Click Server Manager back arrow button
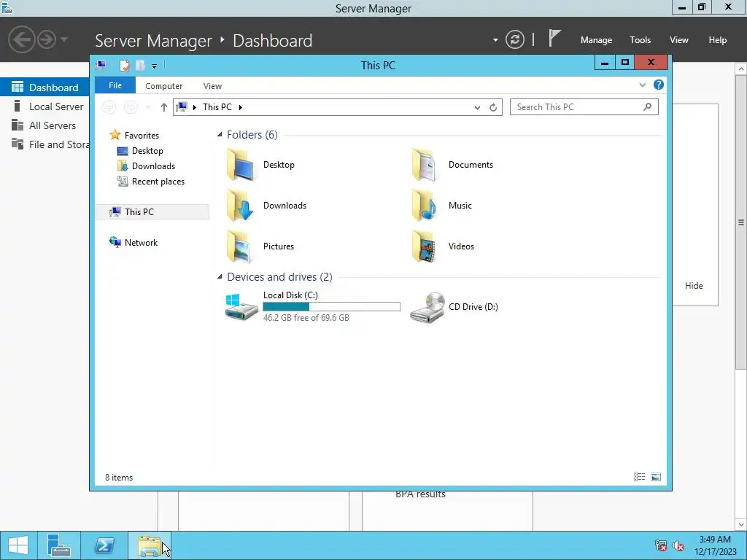Image resolution: width=747 pixels, height=560 pixels. 21,39
